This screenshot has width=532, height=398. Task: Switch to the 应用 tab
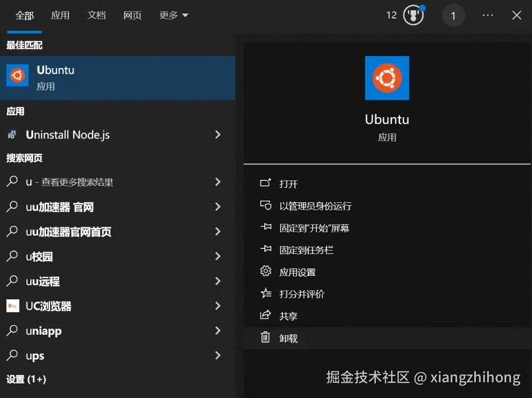(61, 15)
